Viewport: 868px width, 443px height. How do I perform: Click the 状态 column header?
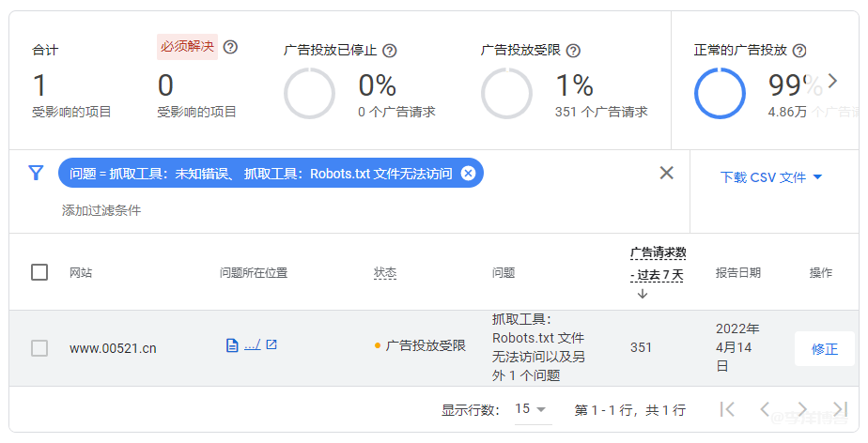[x=385, y=272]
